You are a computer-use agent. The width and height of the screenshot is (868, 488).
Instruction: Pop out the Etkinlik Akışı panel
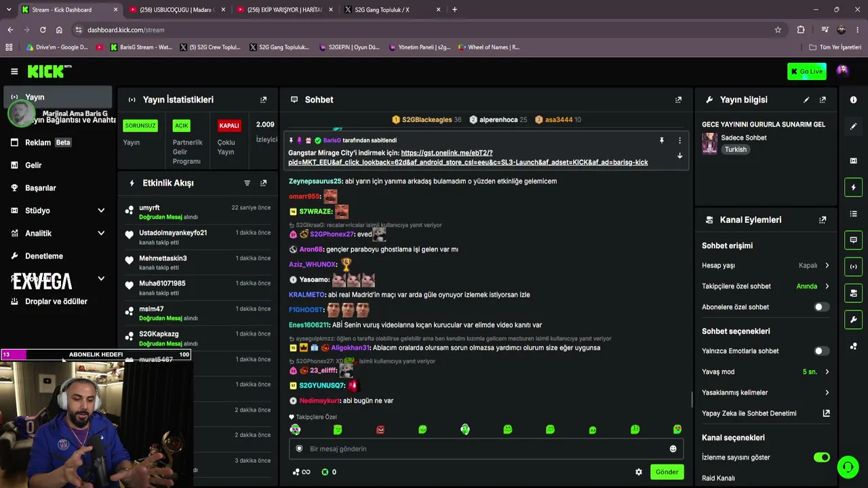pos(264,183)
